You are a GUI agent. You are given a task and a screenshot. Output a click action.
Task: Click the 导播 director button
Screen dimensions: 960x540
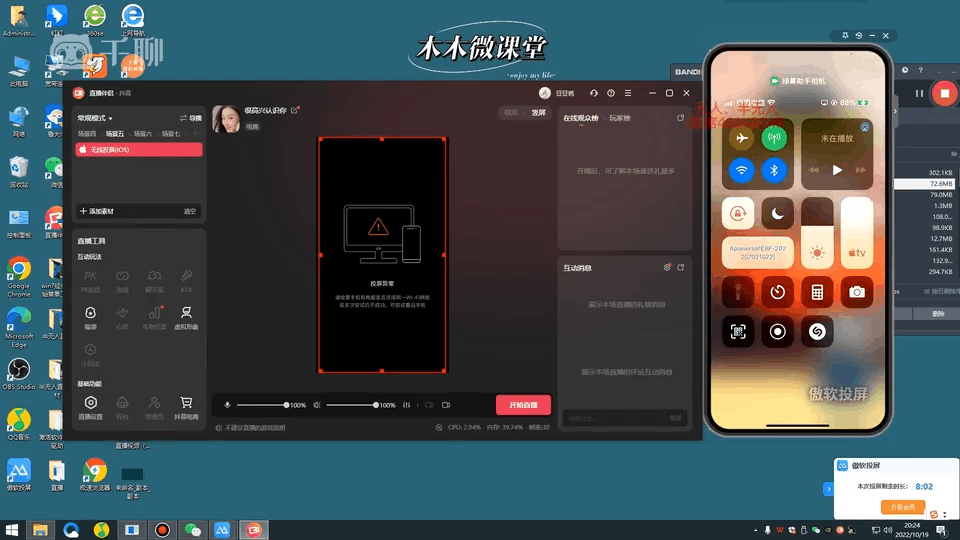coord(190,118)
